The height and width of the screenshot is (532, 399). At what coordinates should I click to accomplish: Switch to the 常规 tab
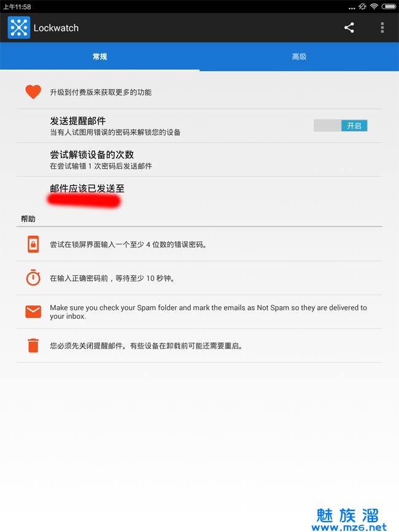[99, 56]
